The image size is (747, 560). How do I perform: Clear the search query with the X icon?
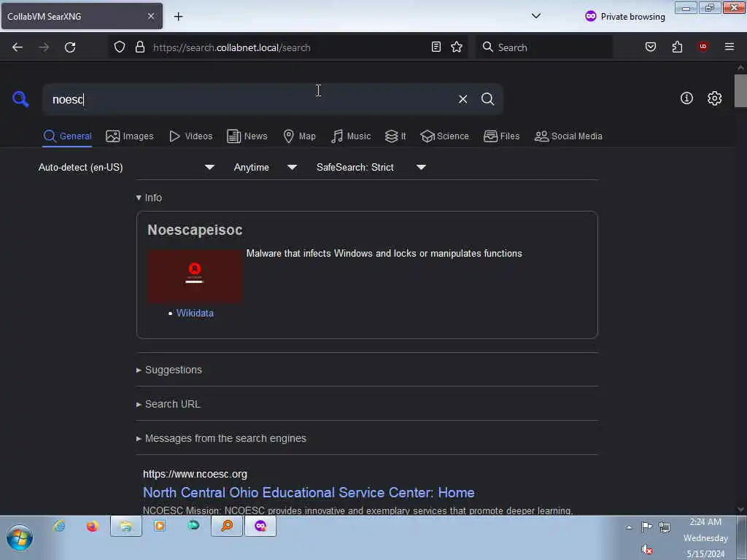point(462,99)
